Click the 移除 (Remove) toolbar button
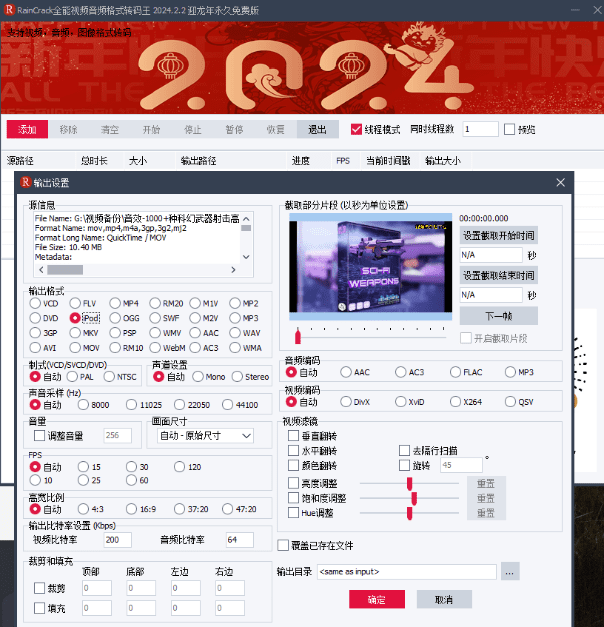 68,130
